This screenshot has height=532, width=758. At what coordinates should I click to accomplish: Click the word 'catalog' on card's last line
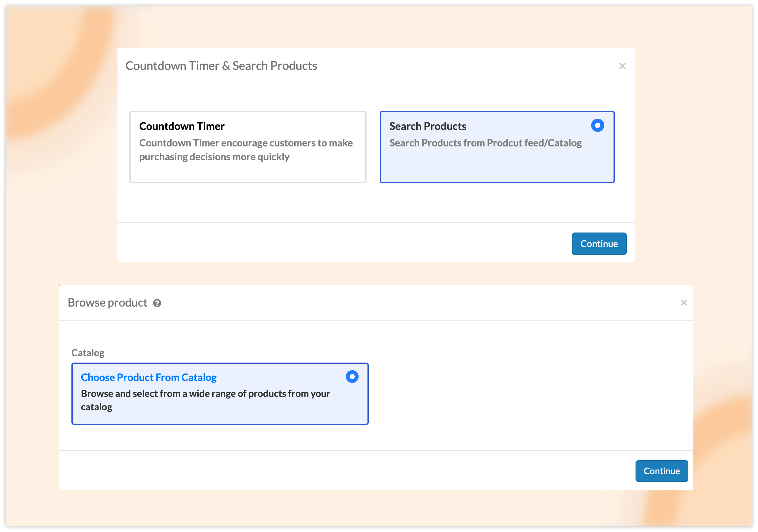(x=96, y=407)
